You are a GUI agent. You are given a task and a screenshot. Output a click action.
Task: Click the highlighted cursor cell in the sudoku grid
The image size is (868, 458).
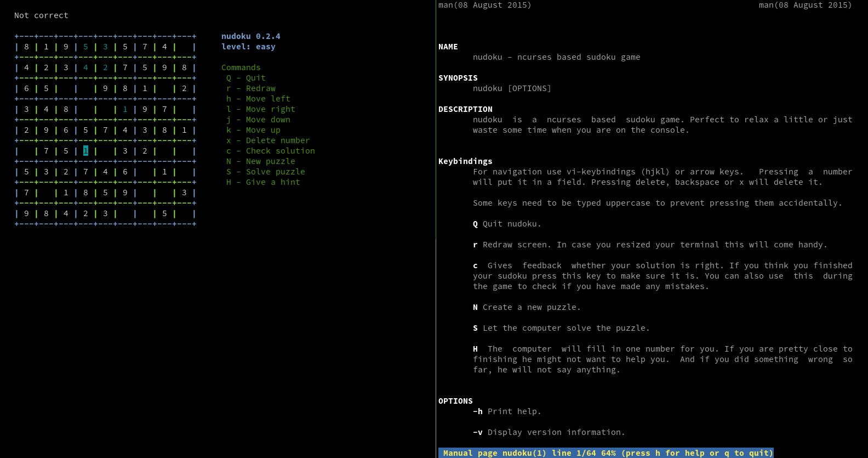tap(85, 151)
